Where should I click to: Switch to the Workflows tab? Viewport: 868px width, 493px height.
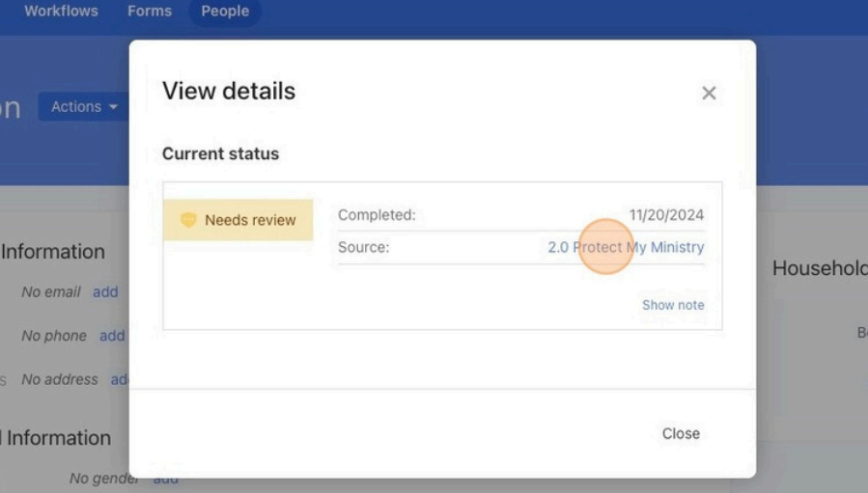(x=61, y=12)
